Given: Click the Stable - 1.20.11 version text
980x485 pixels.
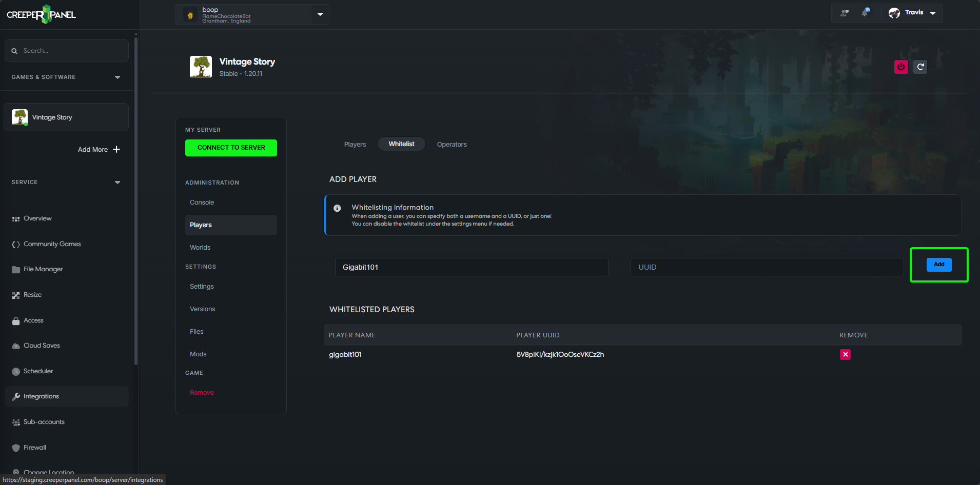Looking at the screenshot, I should 241,74.
